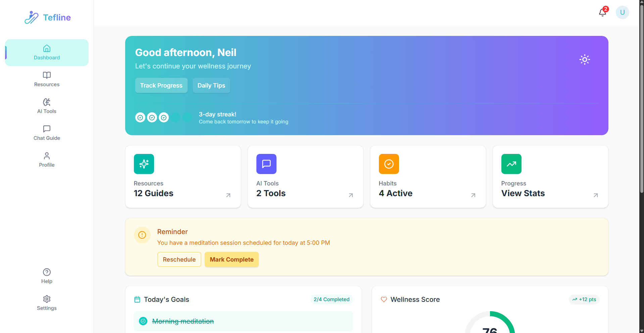644x333 pixels.
Task: Click the "2 Tools" text
Action: (271, 193)
